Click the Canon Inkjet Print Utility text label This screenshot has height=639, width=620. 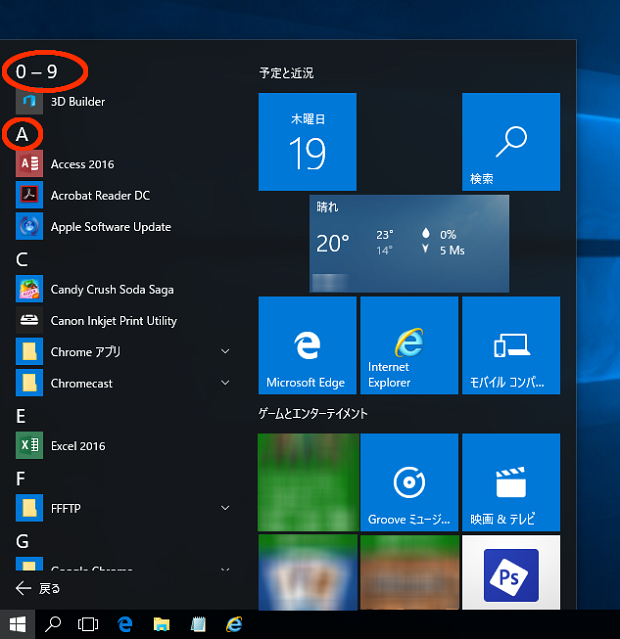(x=114, y=321)
